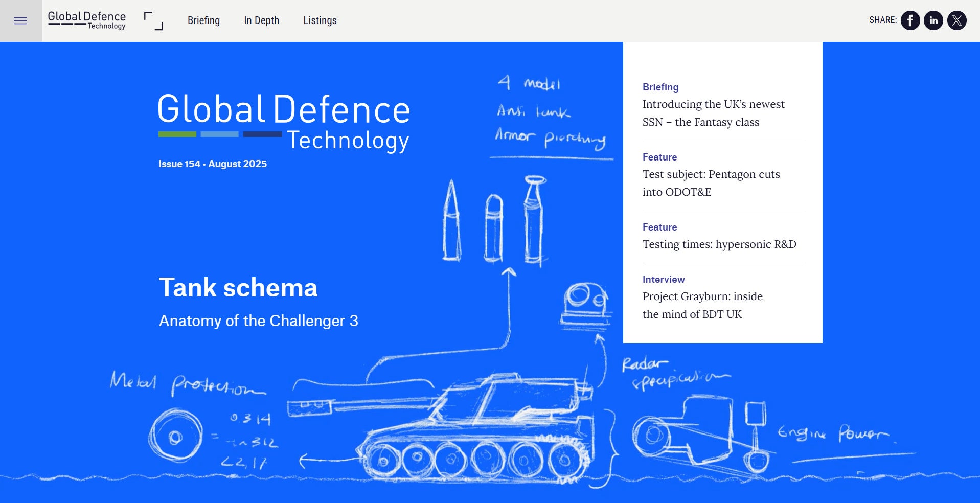Open the hamburger navigation menu

[20, 20]
